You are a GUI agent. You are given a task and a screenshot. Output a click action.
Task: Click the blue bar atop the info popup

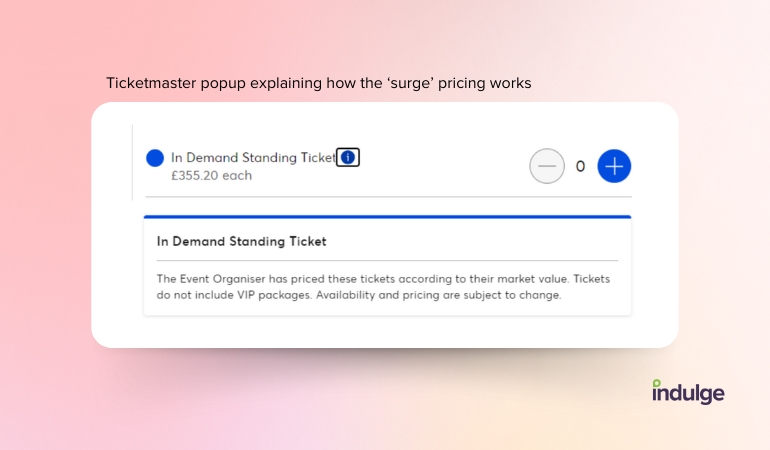[x=387, y=217]
